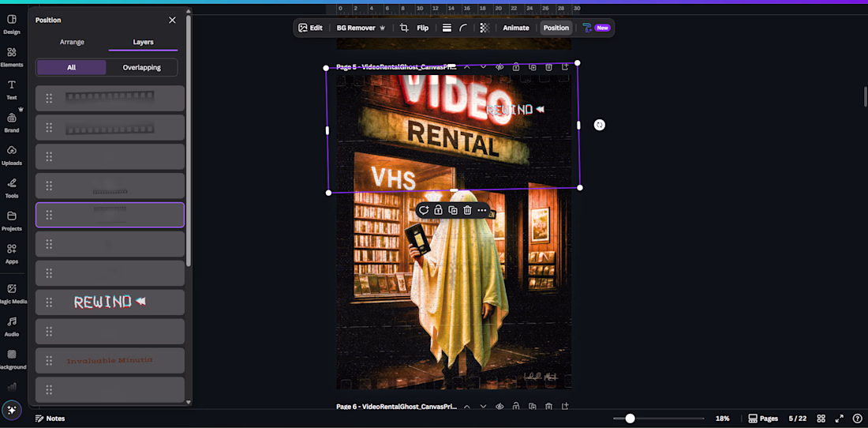Open the Design panel in sidebar
This screenshot has height=428, width=868.
tap(12, 24)
